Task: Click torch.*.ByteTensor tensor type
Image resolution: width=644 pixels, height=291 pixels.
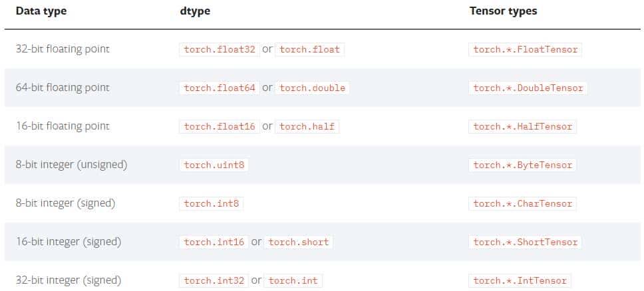Action: tap(522, 165)
